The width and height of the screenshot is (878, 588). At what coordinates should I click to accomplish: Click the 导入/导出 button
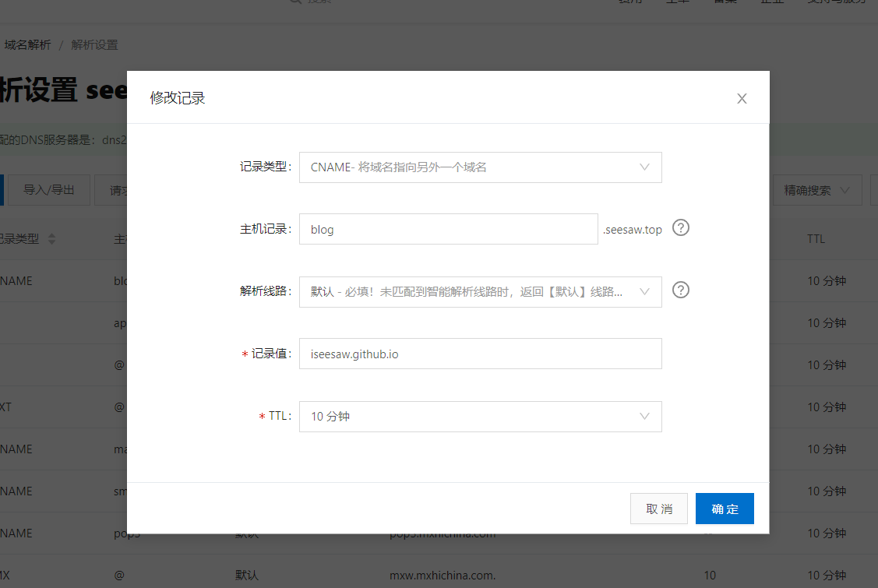(x=48, y=189)
